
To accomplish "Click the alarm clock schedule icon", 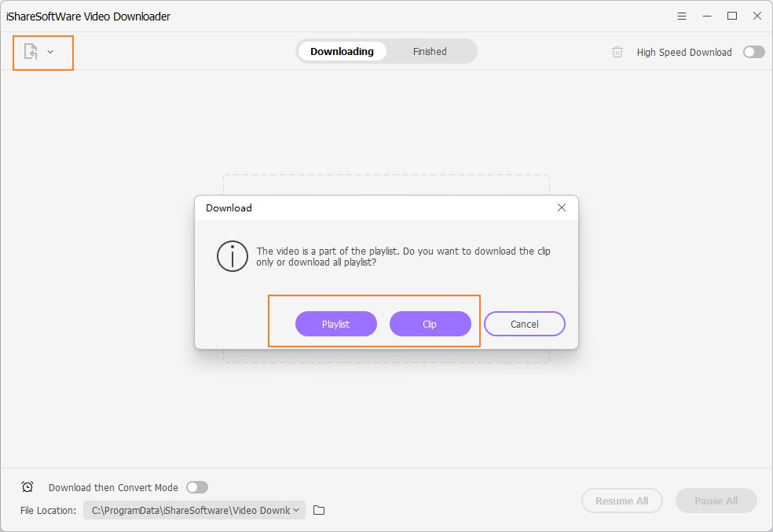I will point(27,487).
